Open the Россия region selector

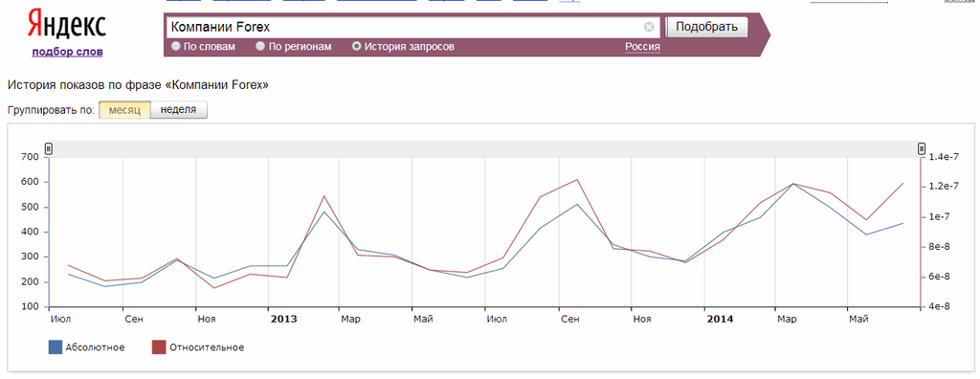(642, 47)
